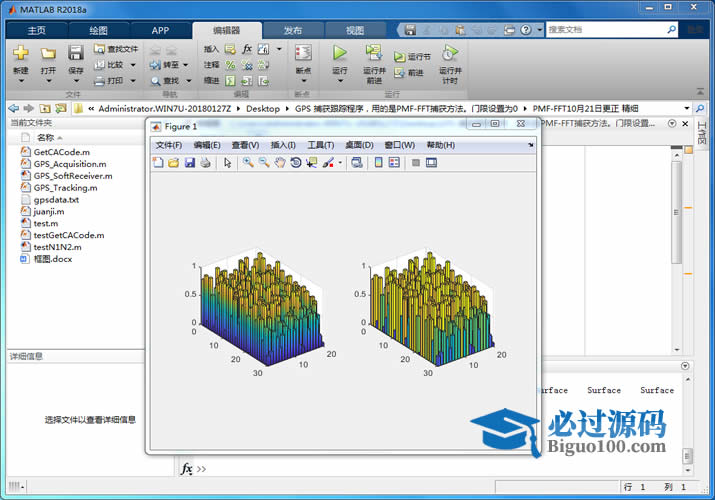Open Figure 1 Insert (插入) menu

(x=283, y=145)
